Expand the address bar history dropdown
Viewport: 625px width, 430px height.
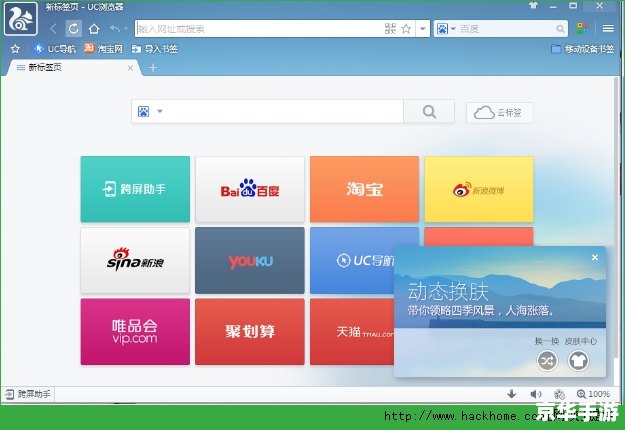(x=423, y=29)
